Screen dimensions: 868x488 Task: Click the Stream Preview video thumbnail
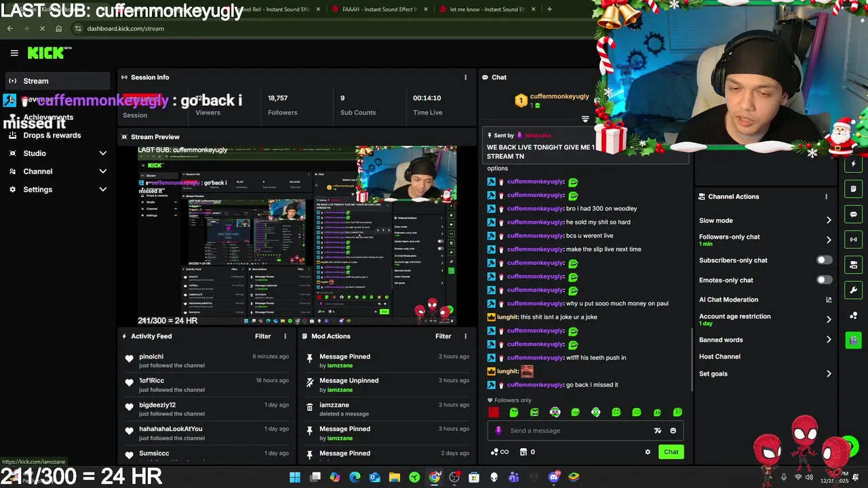pos(297,236)
